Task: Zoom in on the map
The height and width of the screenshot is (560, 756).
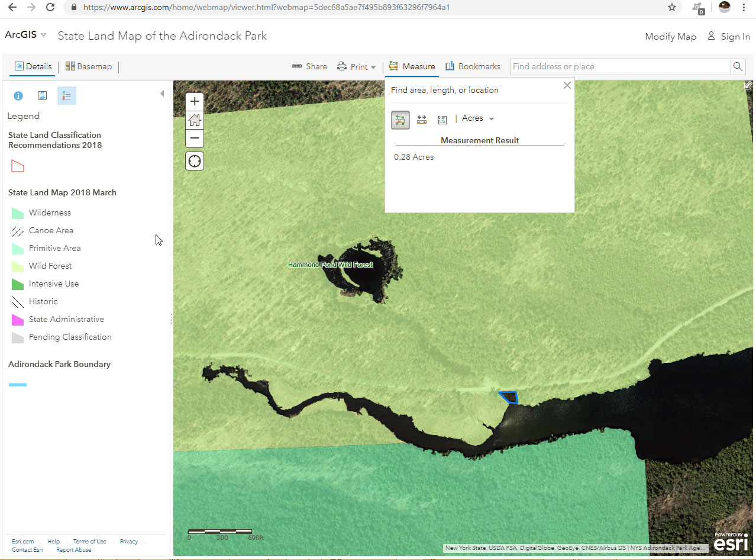Action: [x=195, y=102]
